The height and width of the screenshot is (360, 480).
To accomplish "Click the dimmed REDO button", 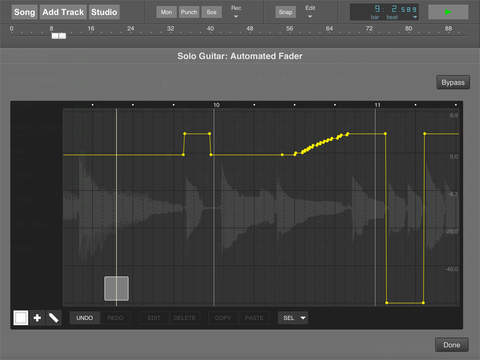I will (x=115, y=318).
